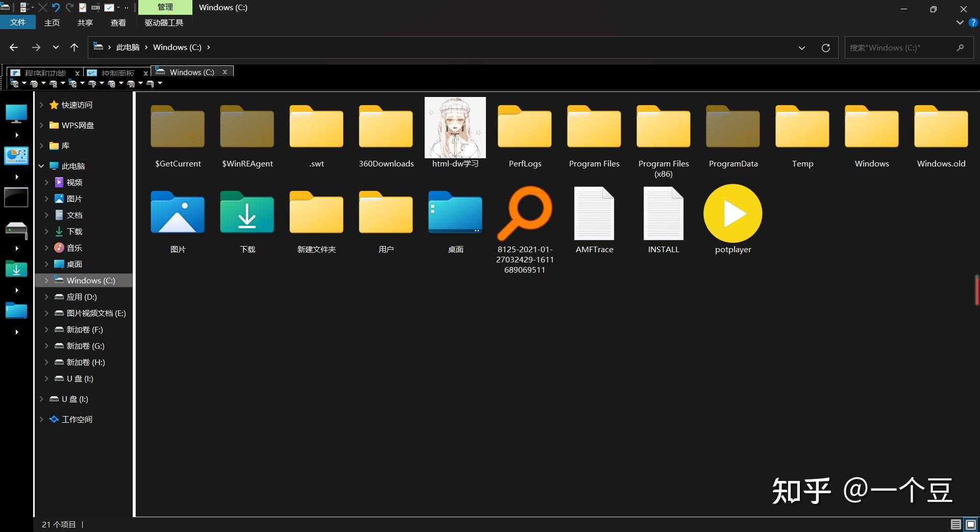
Task: Click the D drive icon in drive toolbar
Action: point(34,84)
